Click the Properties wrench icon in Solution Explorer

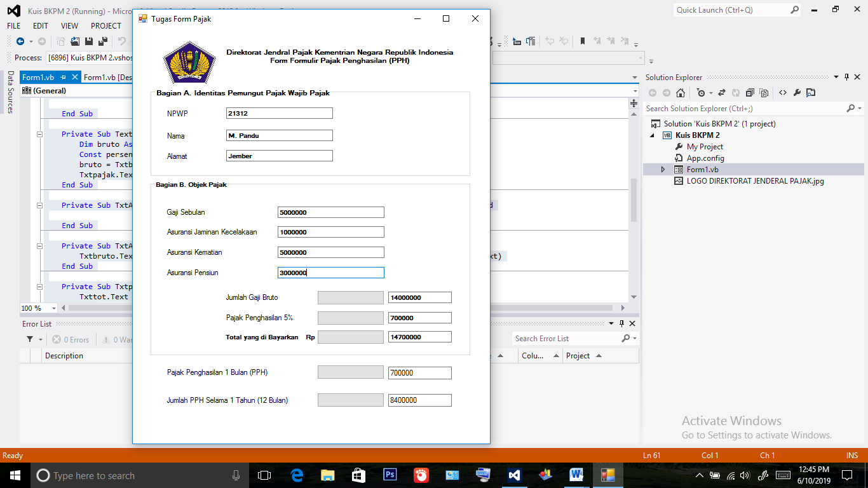coord(797,93)
